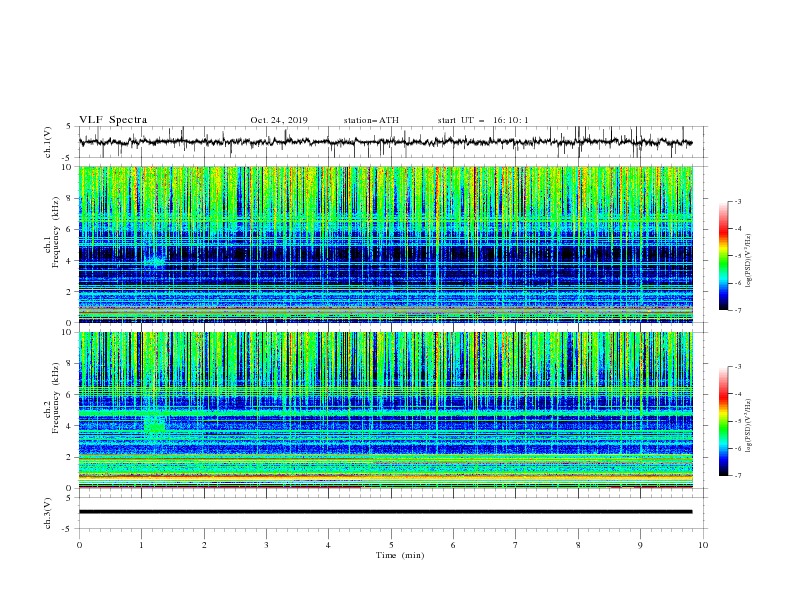Click the 'ch.3(V)' axis label

pyautogui.click(x=48, y=513)
